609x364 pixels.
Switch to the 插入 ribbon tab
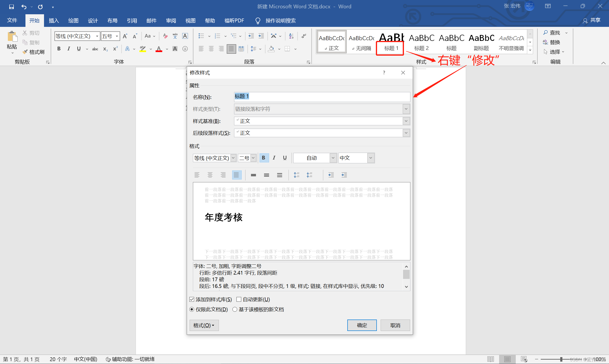54,21
